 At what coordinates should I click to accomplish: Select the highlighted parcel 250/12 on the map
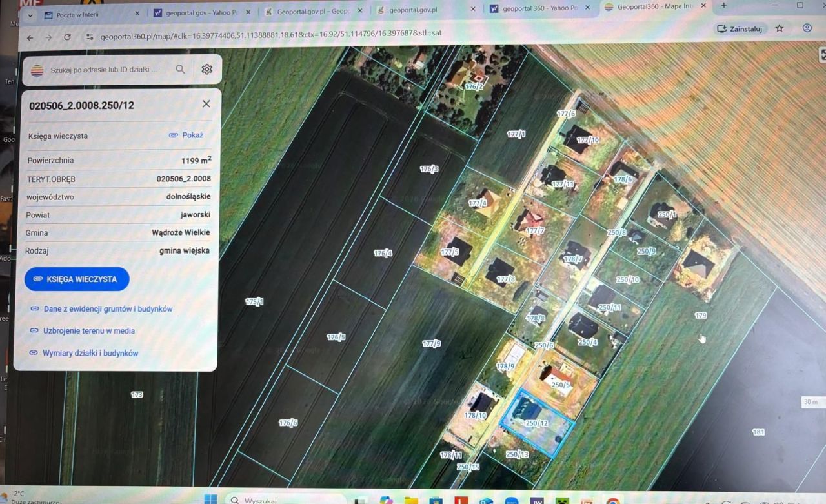tap(537, 423)
